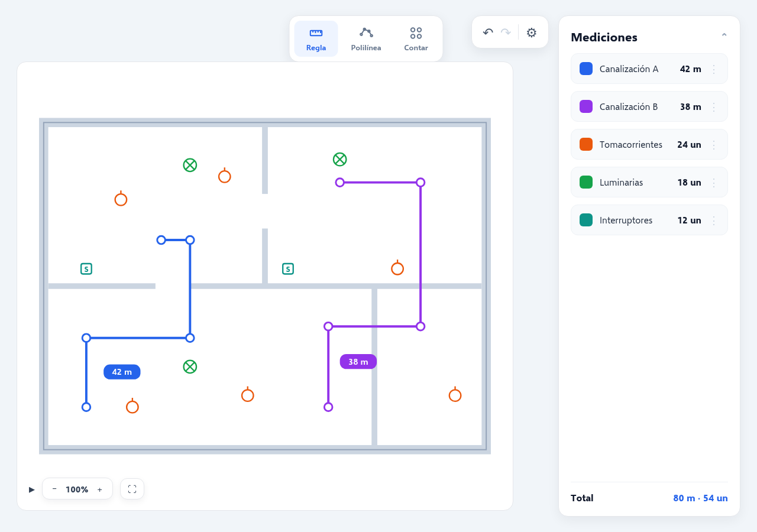Open settings with the gear icon

pyautogui.click(x=532, y=33)
